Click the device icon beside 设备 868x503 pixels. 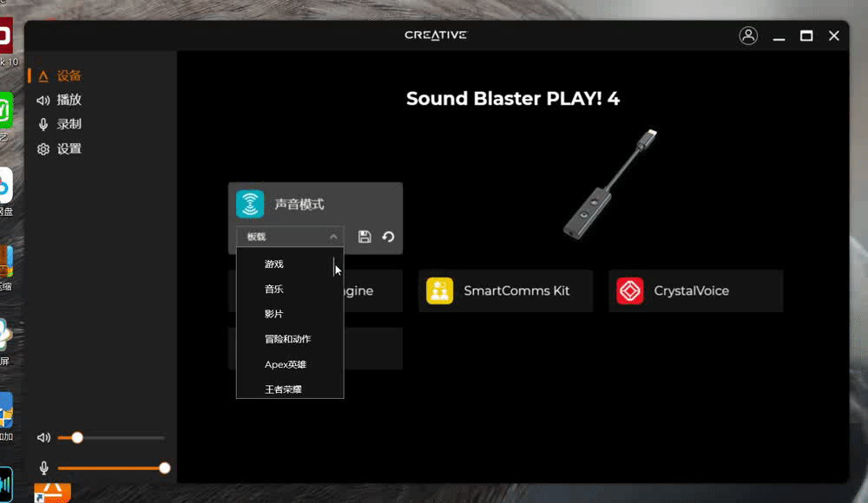point(43,76)
